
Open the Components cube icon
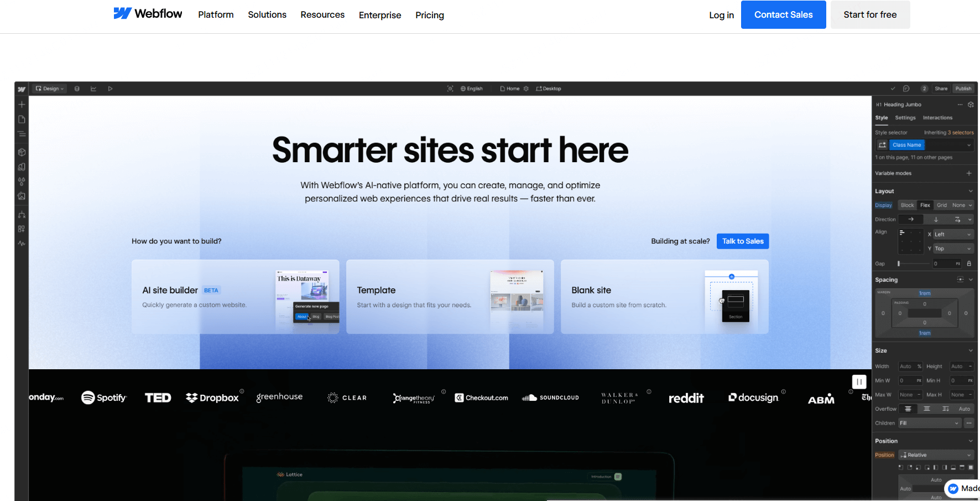click(x=22, y=152)
